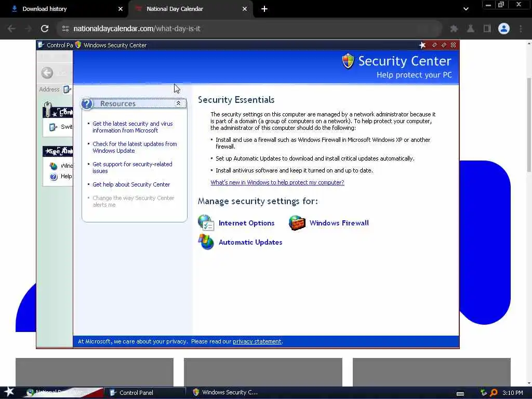Toggle the browser side panel icon
The height and width of the screenshot is (399, 532).
tap(487, 29)
